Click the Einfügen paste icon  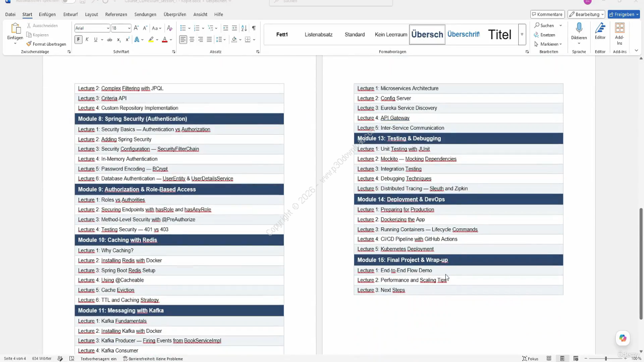point(15,29)
